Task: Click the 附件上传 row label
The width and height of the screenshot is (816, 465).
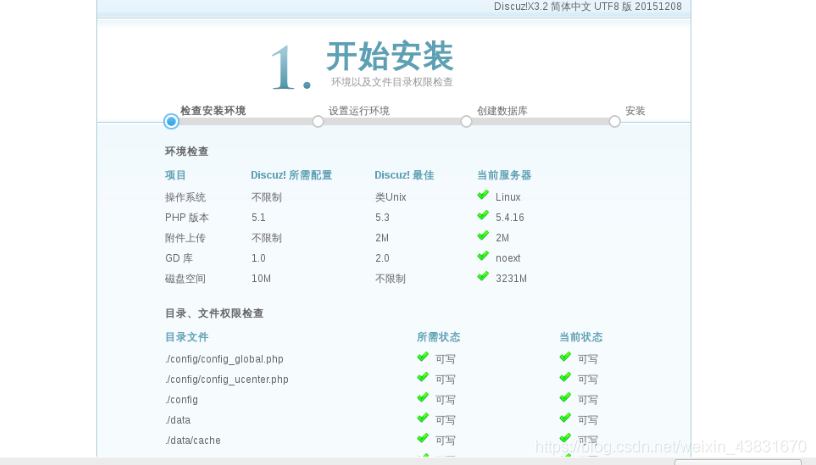Action: (x=185, y=238)
